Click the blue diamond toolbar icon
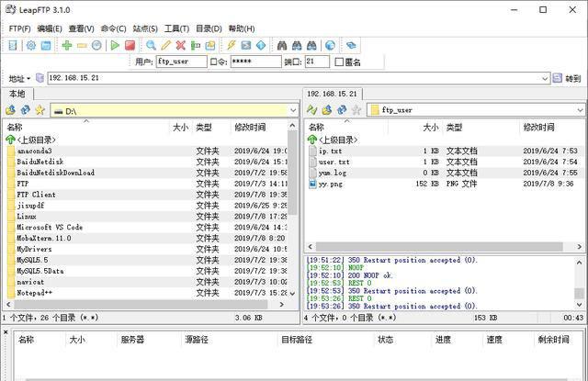The image size is (588, 381). (x=261, y=45)
